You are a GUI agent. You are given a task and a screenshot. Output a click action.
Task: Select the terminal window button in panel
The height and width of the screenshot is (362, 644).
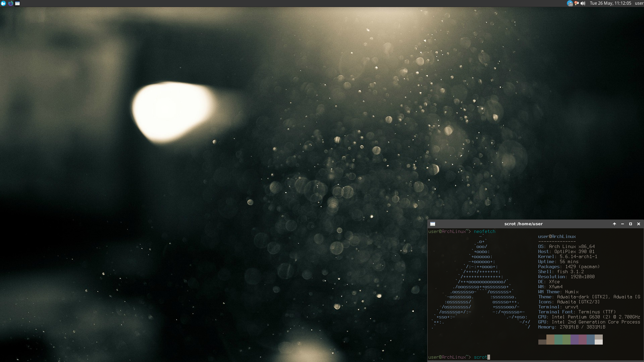(17, 3)
